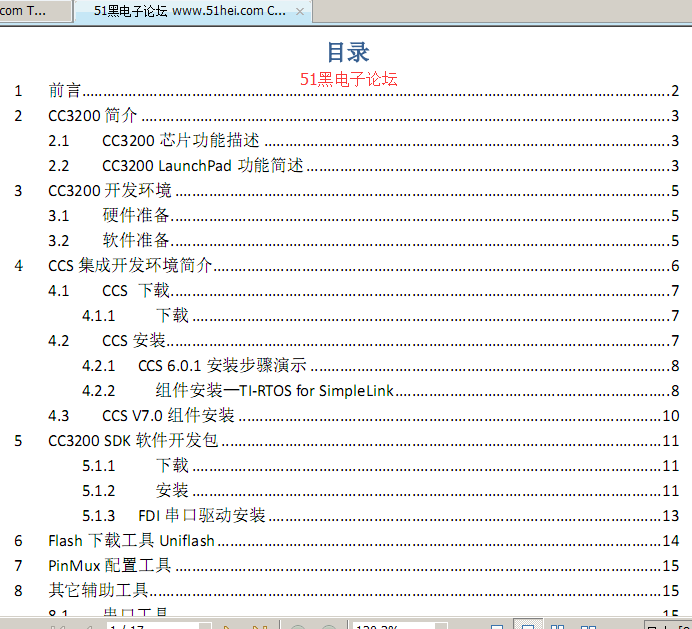Jump to '5 CC3200 SDK 软件开发包'

(346, 441)
